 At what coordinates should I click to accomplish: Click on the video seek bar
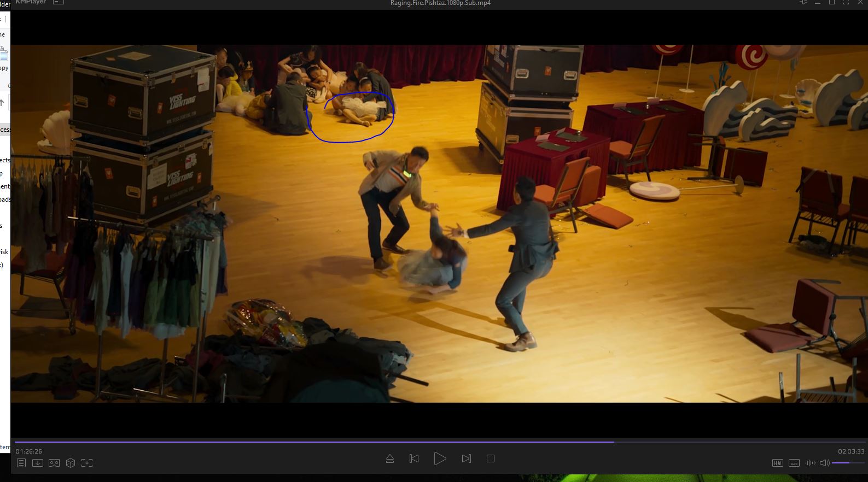(438, 442)
